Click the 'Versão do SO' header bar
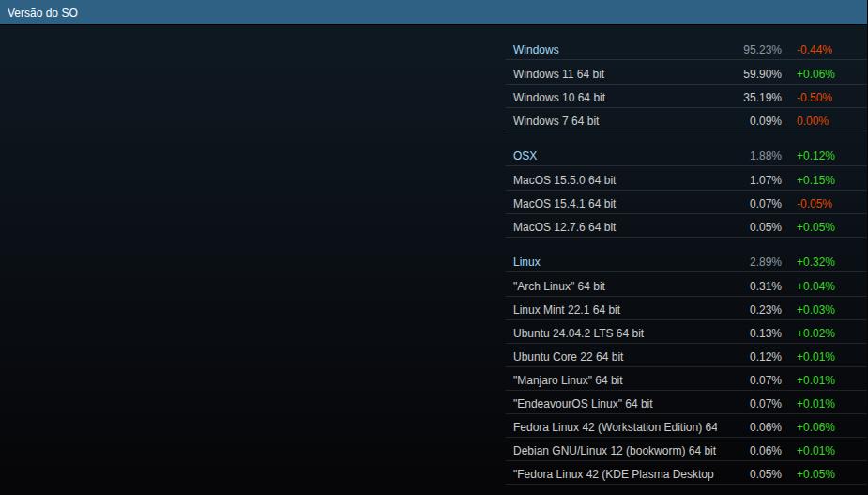Image resolution: width=868 pixels, height=495 pixels. (434, 12)
